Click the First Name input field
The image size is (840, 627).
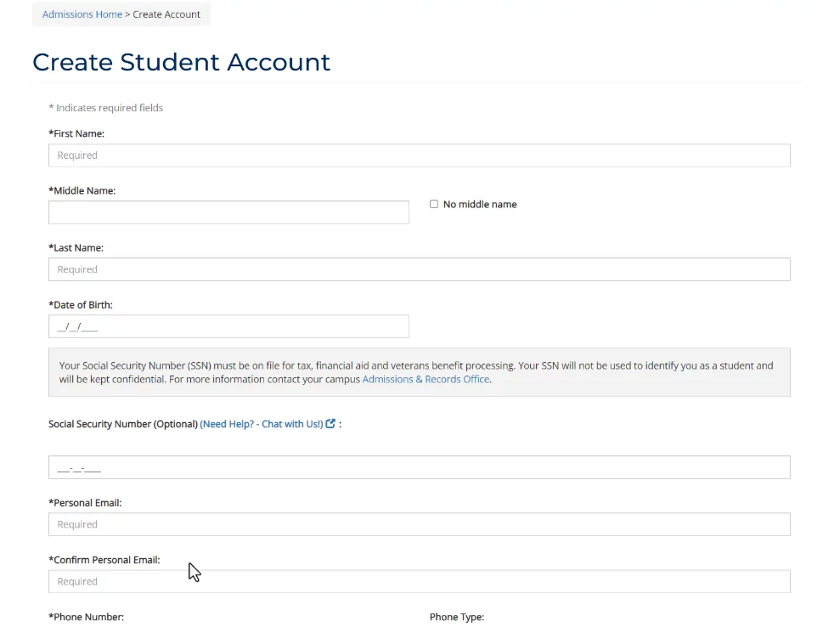[x=419, y=155]
